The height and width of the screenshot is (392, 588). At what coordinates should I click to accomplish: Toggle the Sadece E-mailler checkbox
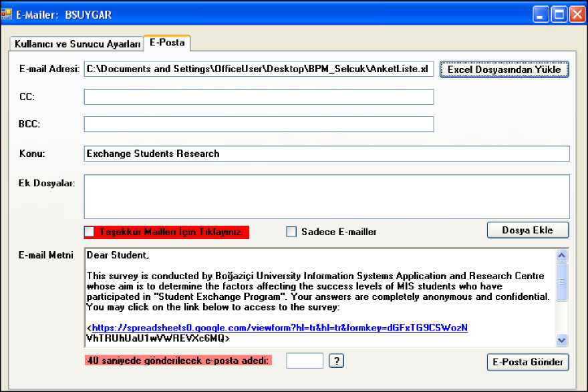pyautogui.click(x=291, y=232)
